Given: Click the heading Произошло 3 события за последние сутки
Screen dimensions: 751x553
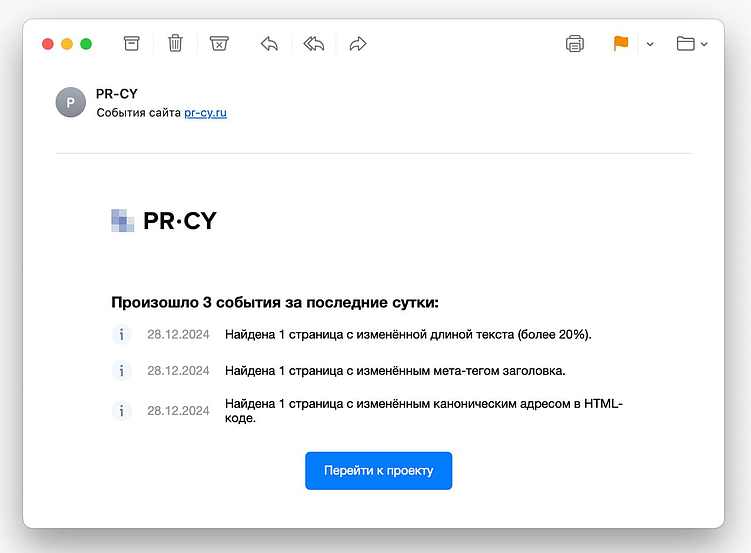Looking at the screenshot, I should 275,303.
